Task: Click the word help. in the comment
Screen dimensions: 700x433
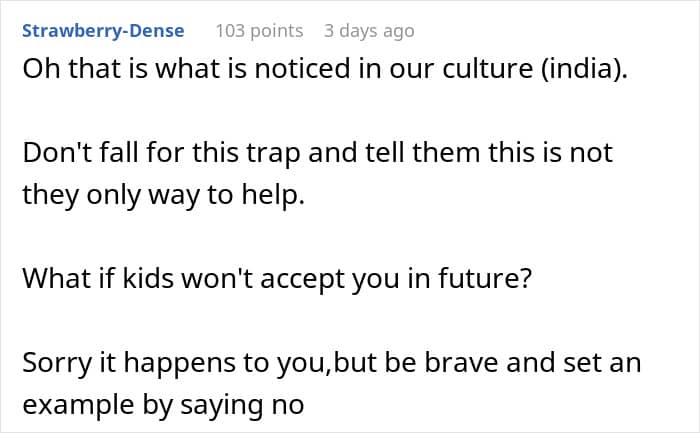Action: [x=273, y=196]
